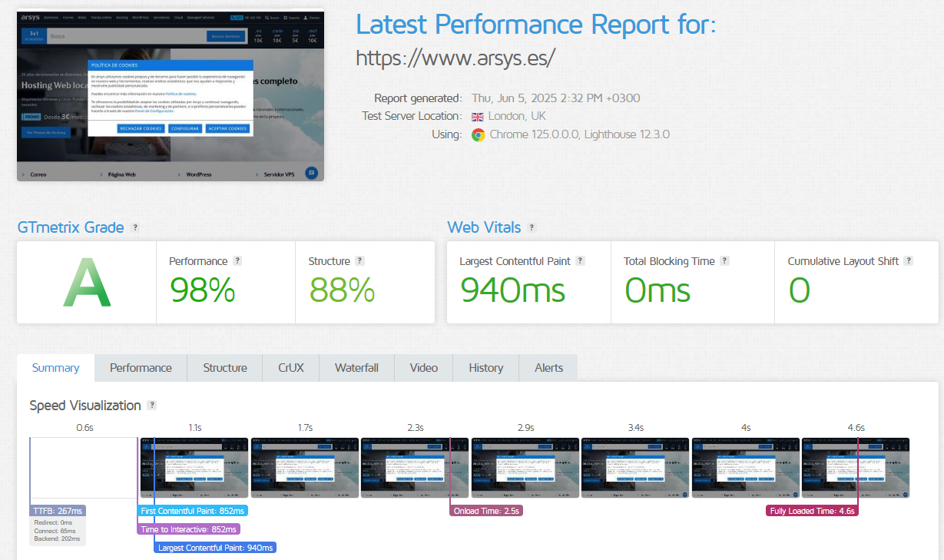
Task: Click the 88% Structure score
Action: pos(342,290)
